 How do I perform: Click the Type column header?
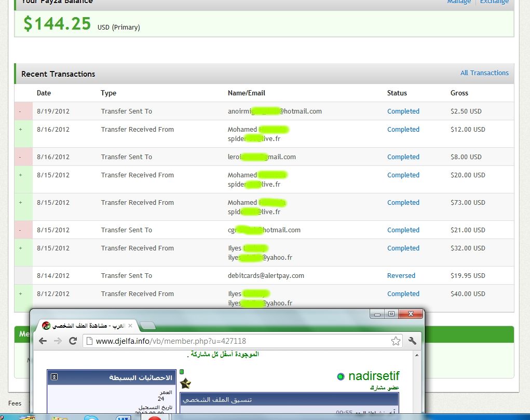coord(108,93)
